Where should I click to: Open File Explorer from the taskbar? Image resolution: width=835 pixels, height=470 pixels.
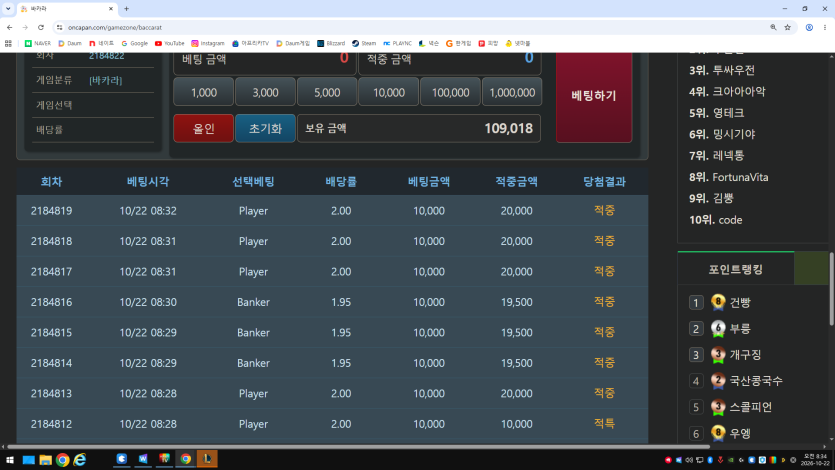point(45,459)
